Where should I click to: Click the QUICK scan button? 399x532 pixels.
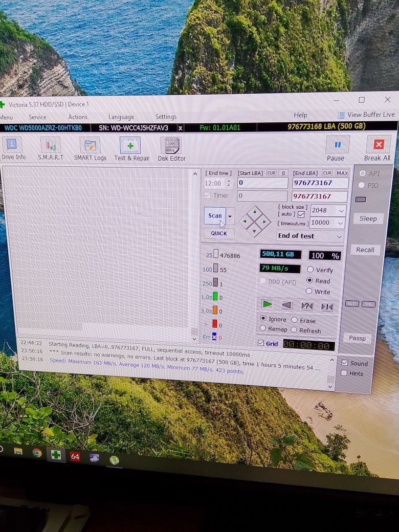219,233
